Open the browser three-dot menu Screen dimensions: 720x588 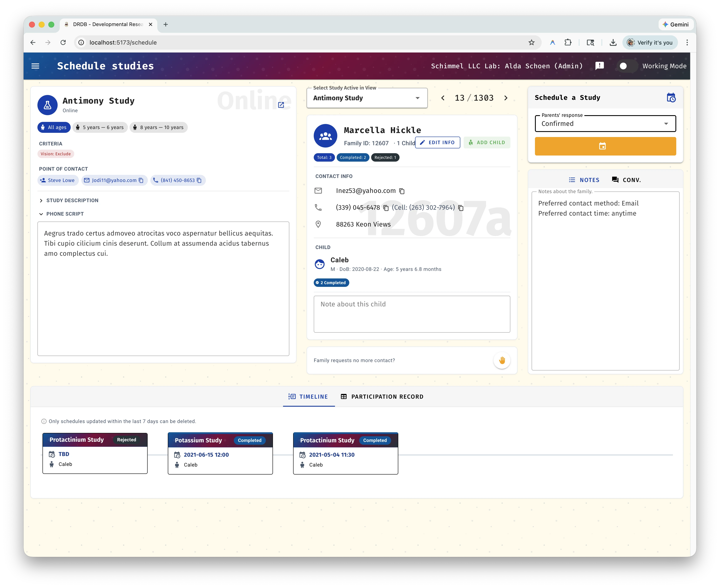pos(687,42)
